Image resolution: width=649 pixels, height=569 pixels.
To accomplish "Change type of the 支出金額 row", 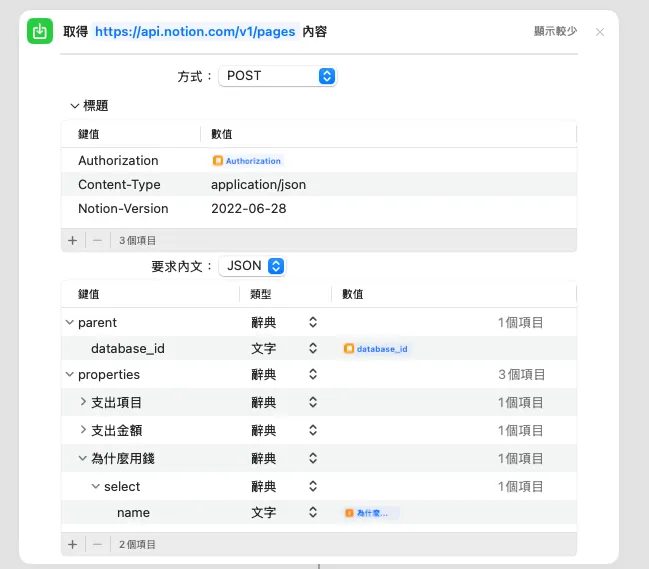I will coord(313,430).
